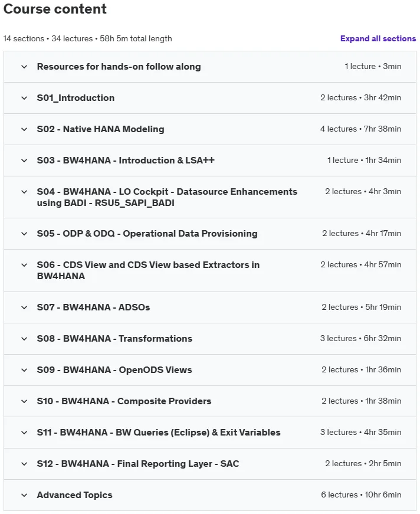The width and height of the screenshot is (420, 514).
Task: Open S11 BW Queries (Eclipse) & Exit Variables title
Action: pos(159,433)
